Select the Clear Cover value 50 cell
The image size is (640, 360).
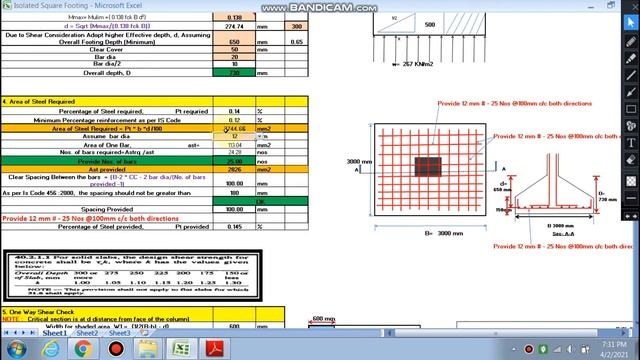(x=234, y=49)
